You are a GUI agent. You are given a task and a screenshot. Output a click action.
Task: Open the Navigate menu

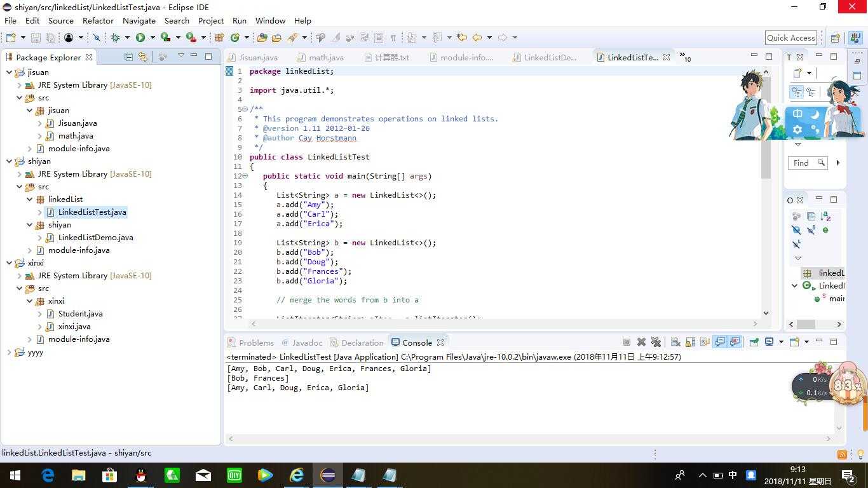coord(139,20)
